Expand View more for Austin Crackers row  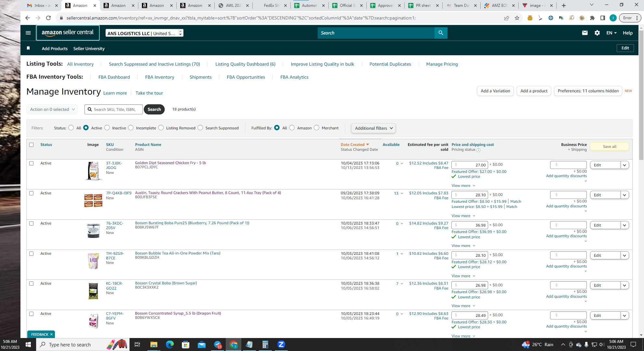[x=463, y=216]
